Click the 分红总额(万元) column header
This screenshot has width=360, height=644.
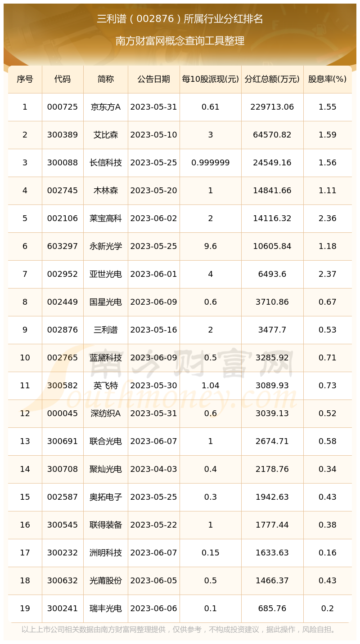point(272,79)
